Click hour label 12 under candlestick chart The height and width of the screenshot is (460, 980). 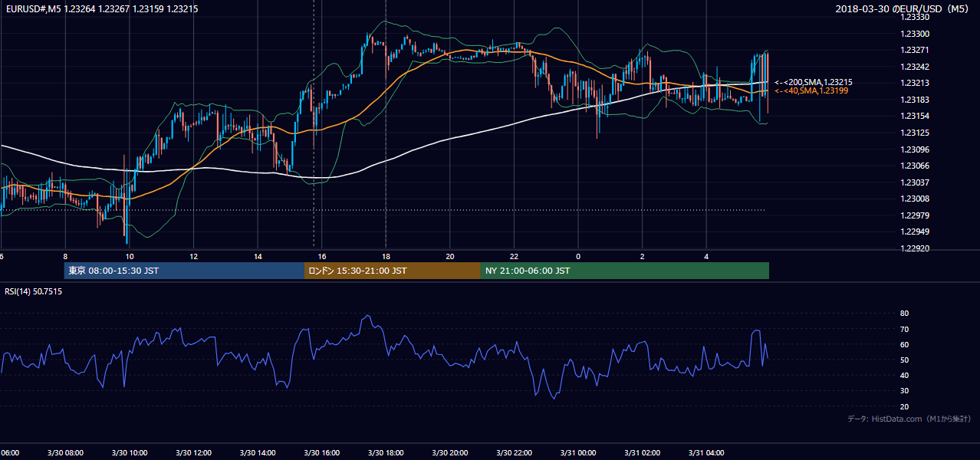pyautogui.click(x=193, y=256)
